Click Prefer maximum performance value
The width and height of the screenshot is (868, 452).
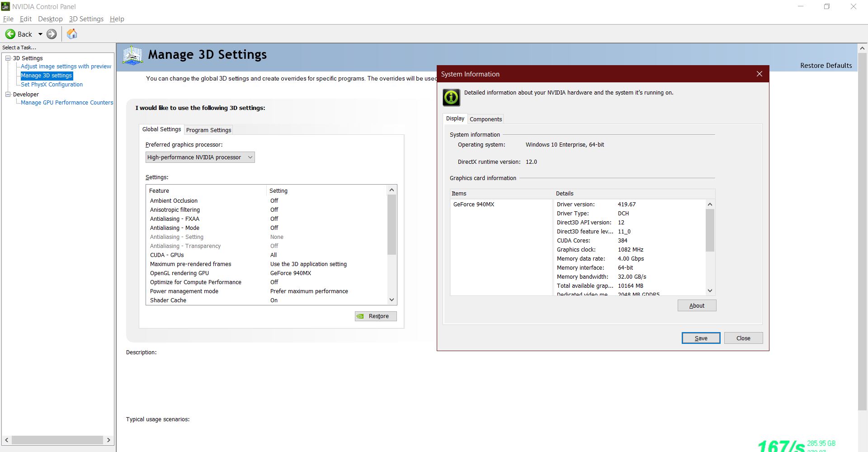309,291
